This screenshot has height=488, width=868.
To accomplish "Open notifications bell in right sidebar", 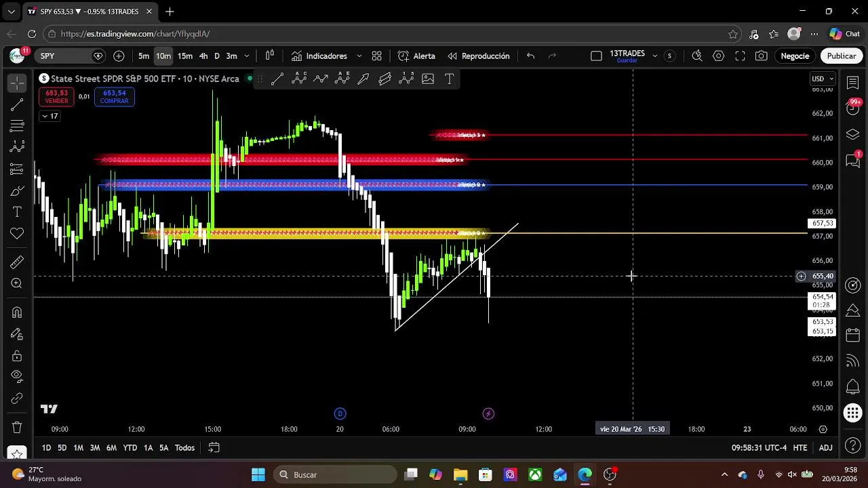I will [x=853, y=386].
